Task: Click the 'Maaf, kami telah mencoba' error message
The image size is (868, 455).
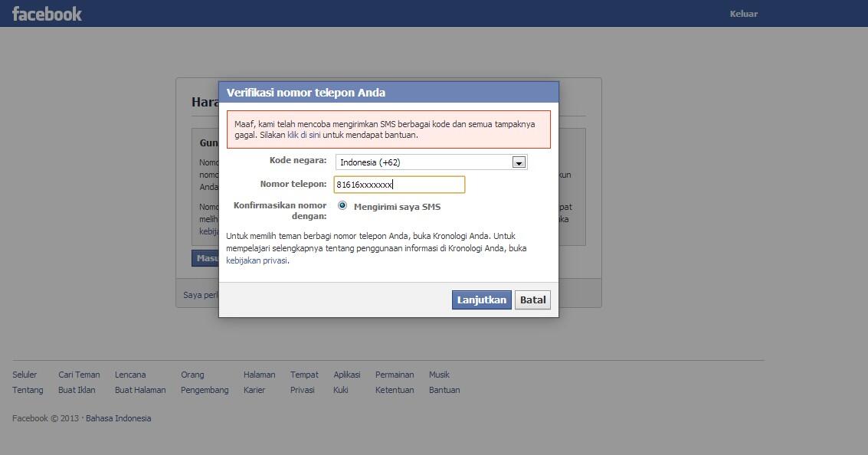Action: pyautogui.click(x=388, y=129)
